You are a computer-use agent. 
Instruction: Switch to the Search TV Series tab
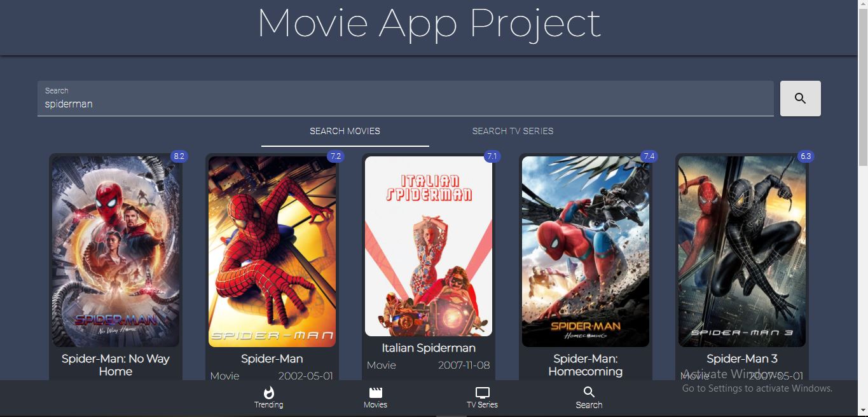point(513,131)
